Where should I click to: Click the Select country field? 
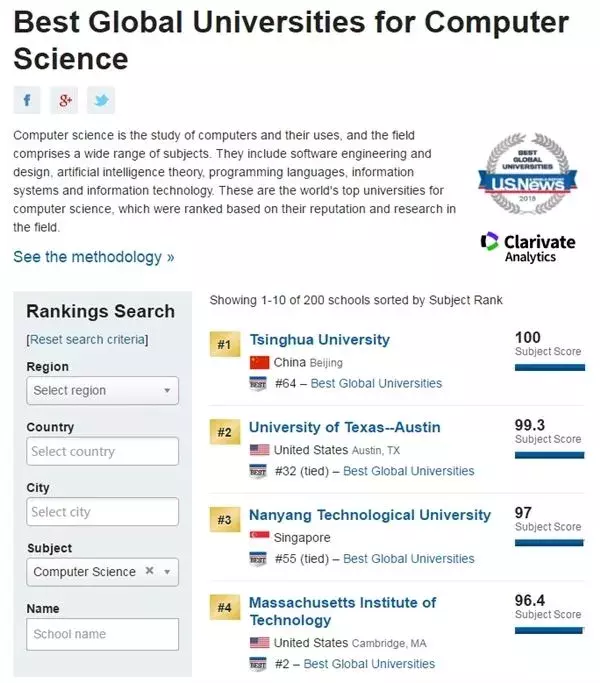[102, 451]
